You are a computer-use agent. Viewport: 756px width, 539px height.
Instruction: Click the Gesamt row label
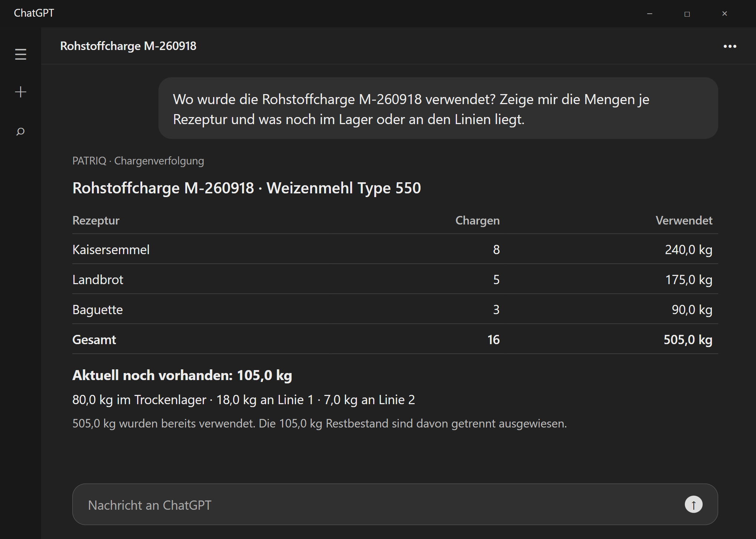coord(94,340)
